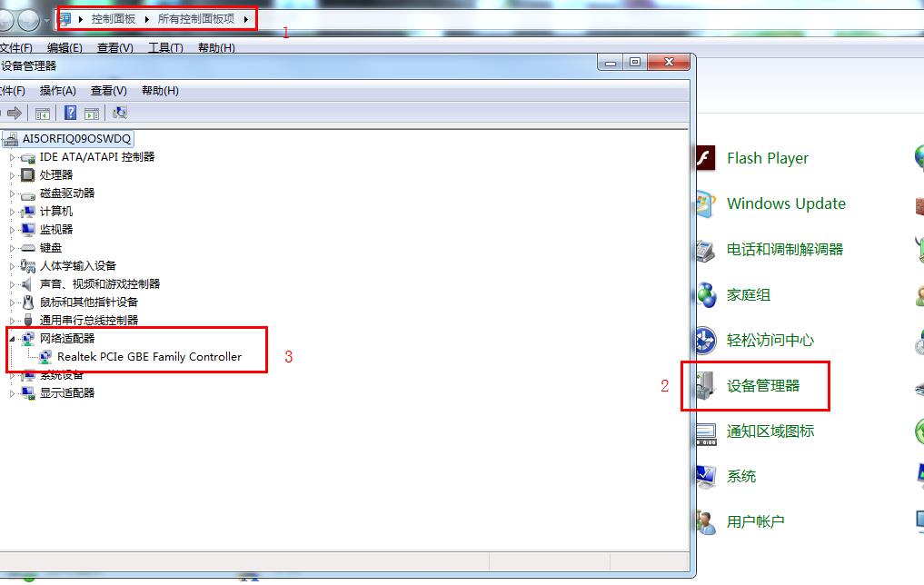Click the mouse icon beside 鼠标和其他指针设备
Viewport: 924px width, 585px height.
tap(27, 302)
